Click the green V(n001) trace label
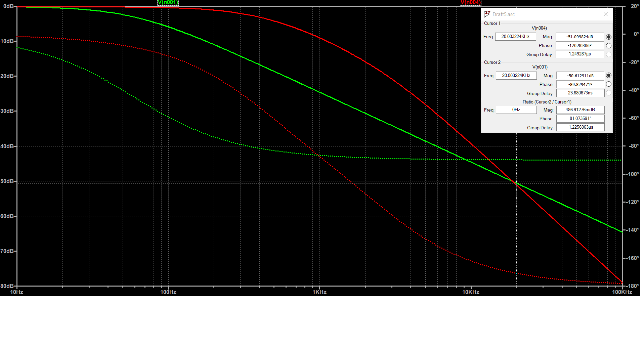 (x=168, y=3)
